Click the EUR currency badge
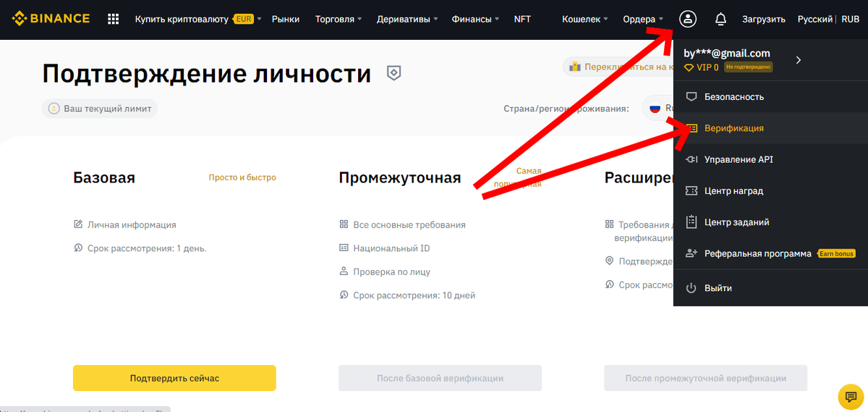The height and width of the screenshot is (412, 868). (x=244, y=19)
